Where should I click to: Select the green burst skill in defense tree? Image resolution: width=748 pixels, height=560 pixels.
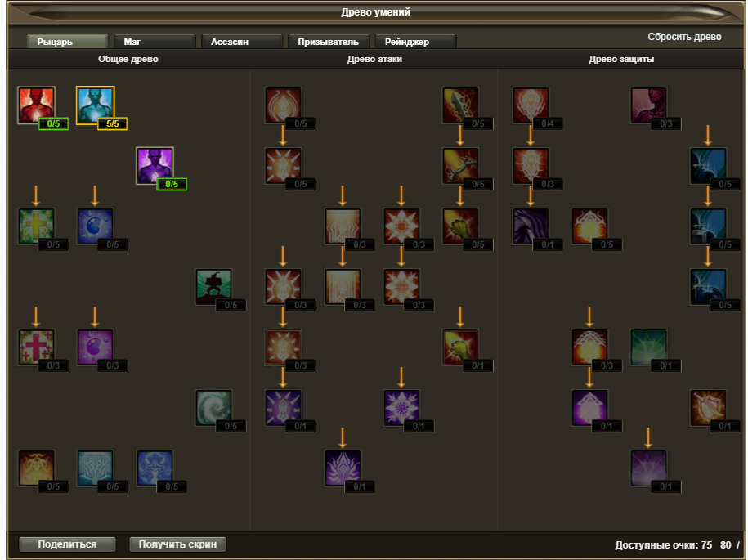click(x=649, y=347)
